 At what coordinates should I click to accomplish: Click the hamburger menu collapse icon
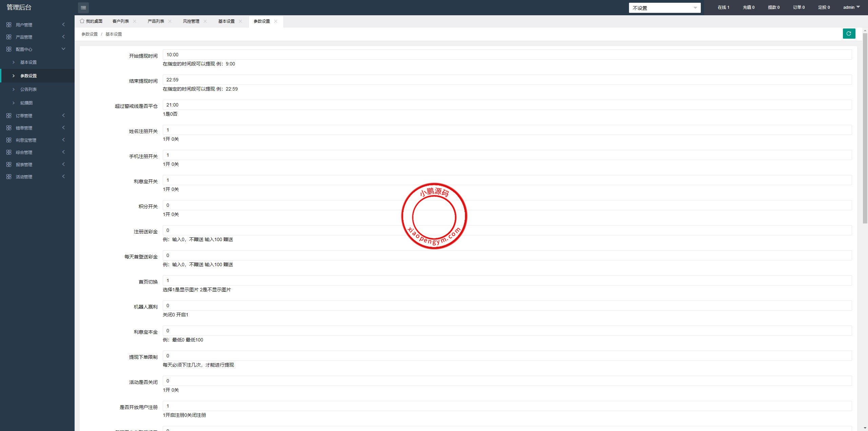[83, 7]
